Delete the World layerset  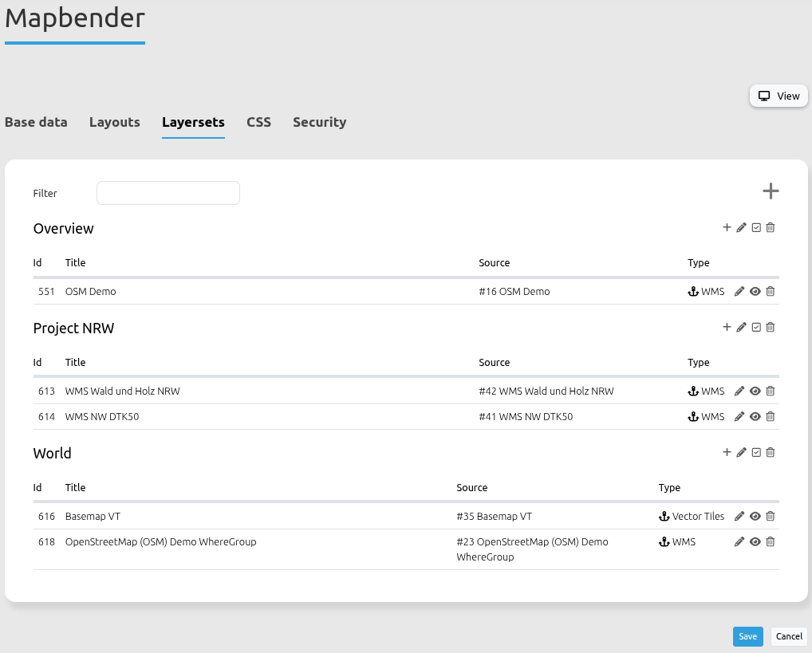pos(771,453)
